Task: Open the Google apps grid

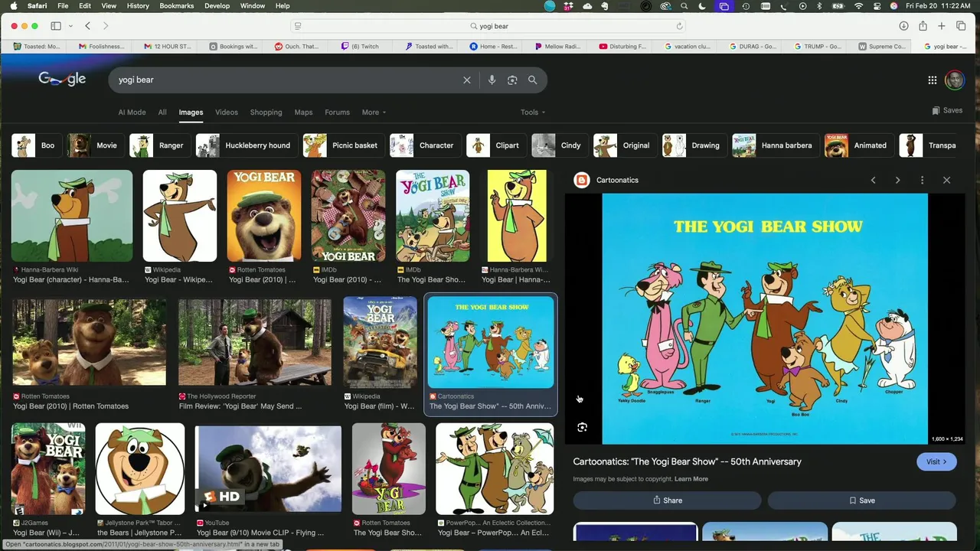Action: [932, 80]
